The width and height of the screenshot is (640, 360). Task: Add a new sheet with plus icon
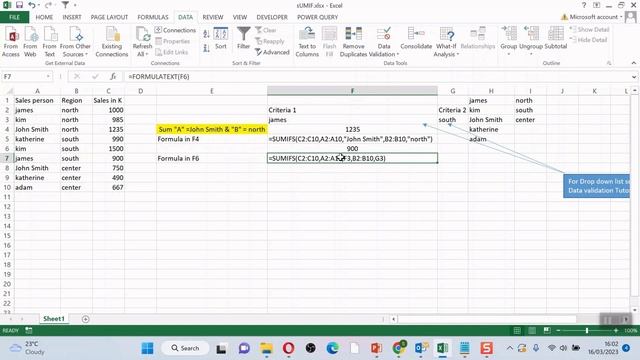85,319
